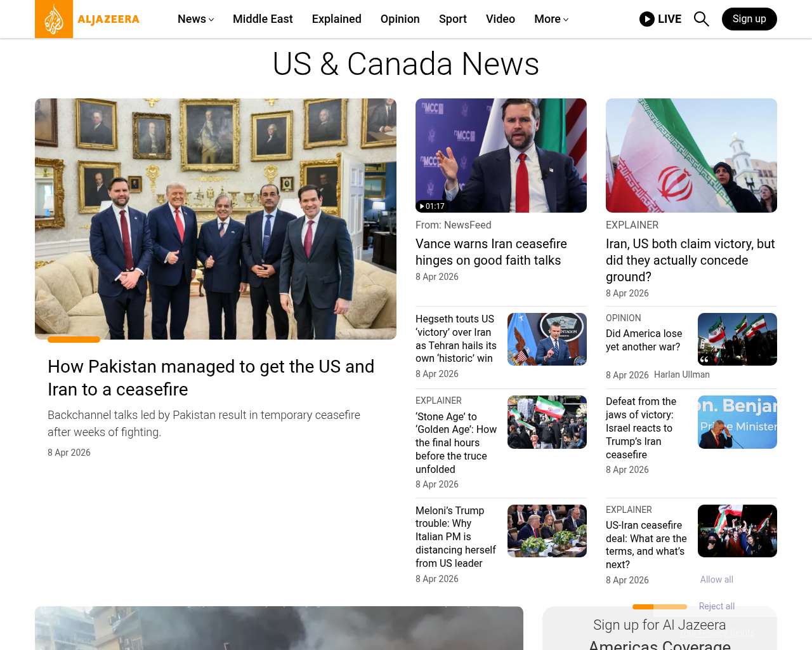Click the Hegseth Pentagon thumbnail
812x650 pixels.
click(547, 339)
